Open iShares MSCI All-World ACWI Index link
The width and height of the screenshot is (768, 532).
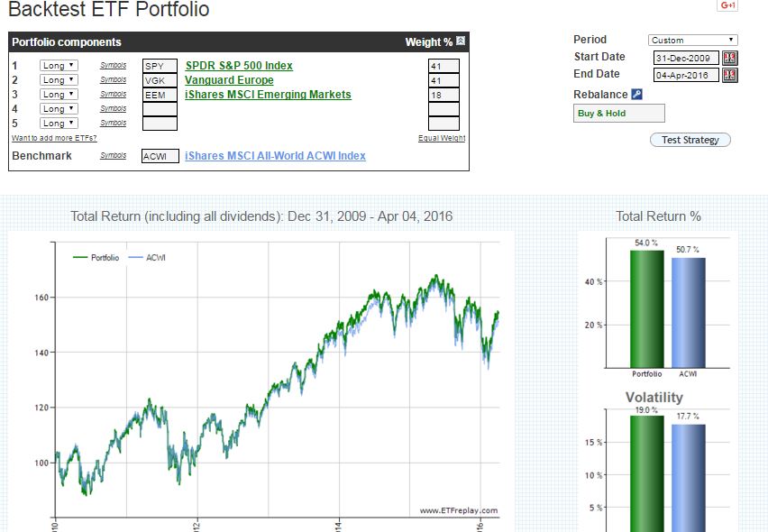275,156
